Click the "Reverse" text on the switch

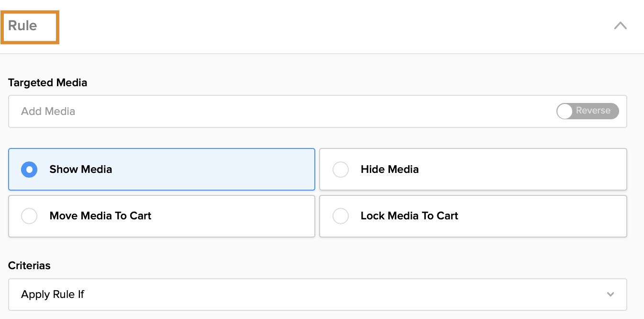(593, 111)
